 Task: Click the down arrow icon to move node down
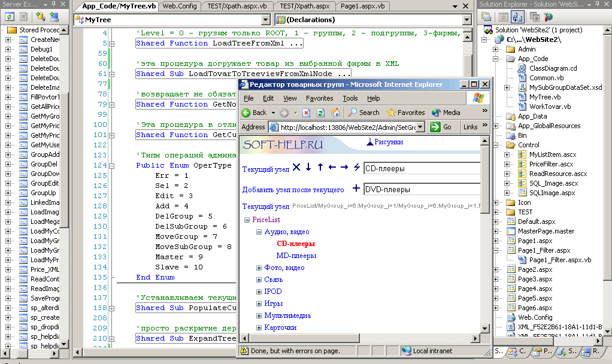(x=308, y=168)
